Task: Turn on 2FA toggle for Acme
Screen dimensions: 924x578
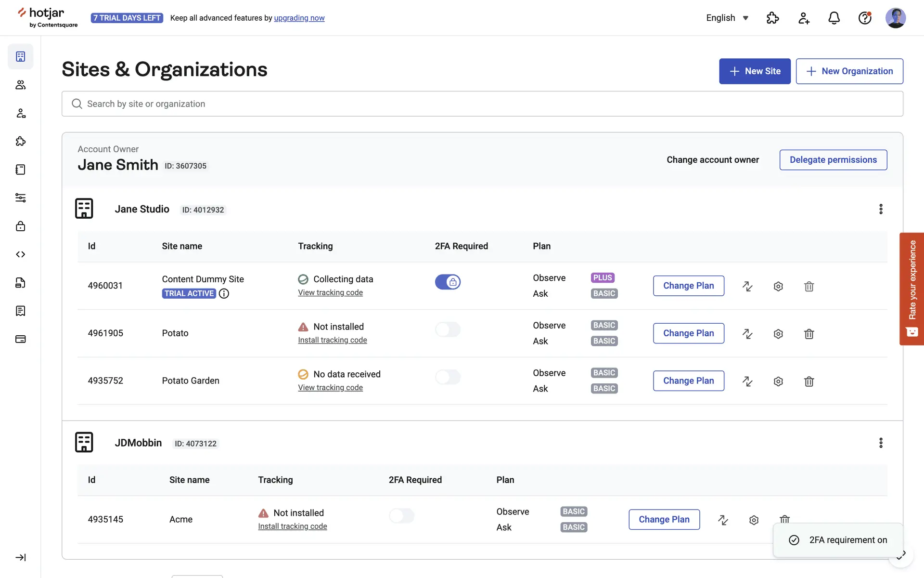Action: coord(401,516)
